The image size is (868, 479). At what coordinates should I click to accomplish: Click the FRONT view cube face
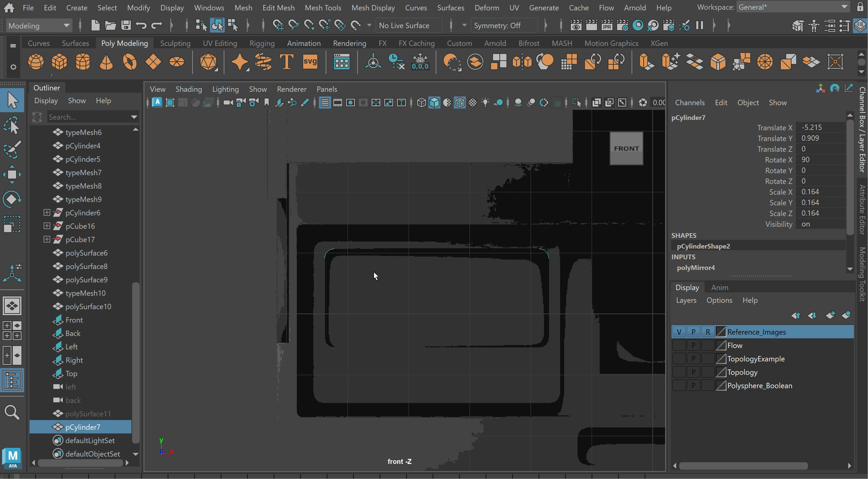[626, 148]
